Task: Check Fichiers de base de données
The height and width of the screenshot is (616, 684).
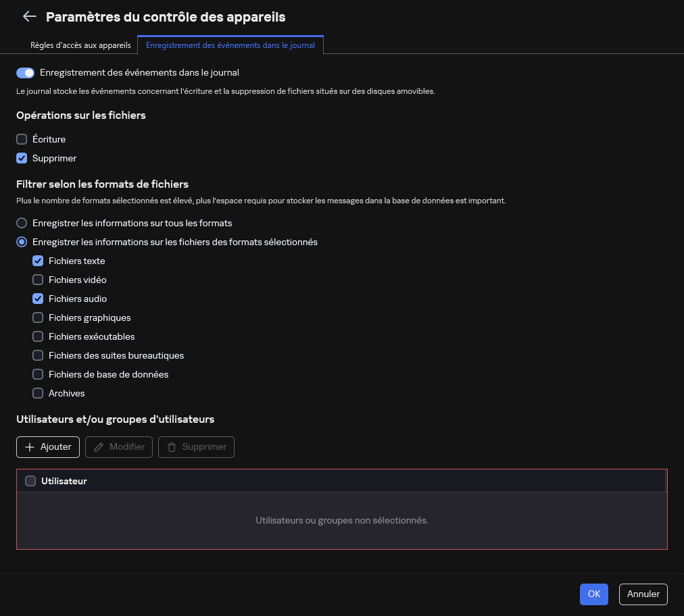Action: (38, 374)
